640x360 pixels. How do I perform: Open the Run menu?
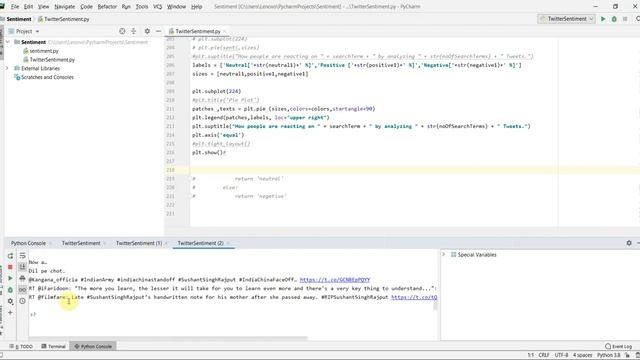(x=126, y=7)
